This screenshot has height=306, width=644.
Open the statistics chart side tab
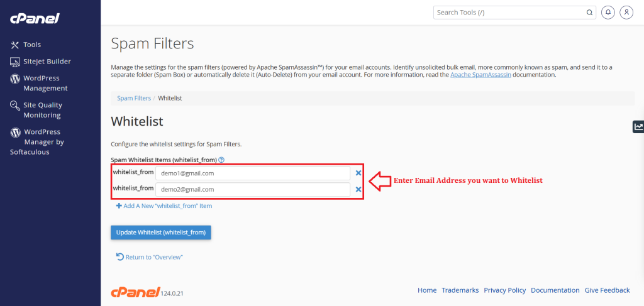[x=638, y=127]
